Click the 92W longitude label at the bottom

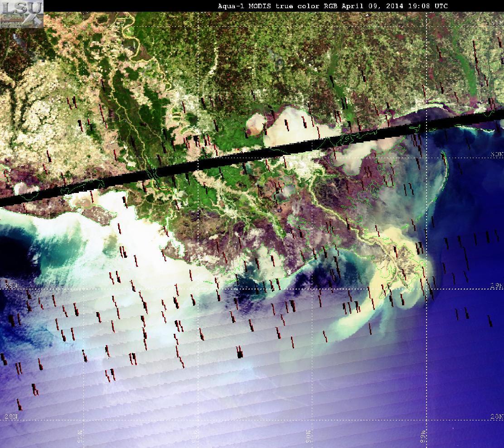pyautogui.click(x=80, y=436)
